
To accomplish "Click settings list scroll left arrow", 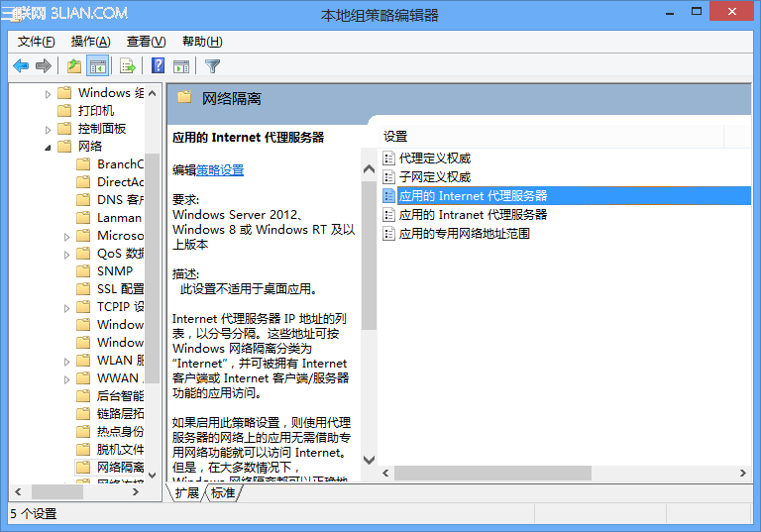I will tap(385, 473).
